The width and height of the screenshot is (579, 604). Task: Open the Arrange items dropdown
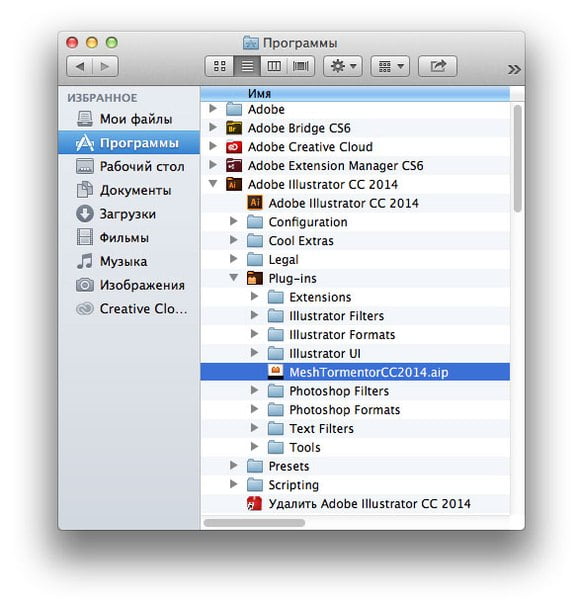(x=390, y=66)
